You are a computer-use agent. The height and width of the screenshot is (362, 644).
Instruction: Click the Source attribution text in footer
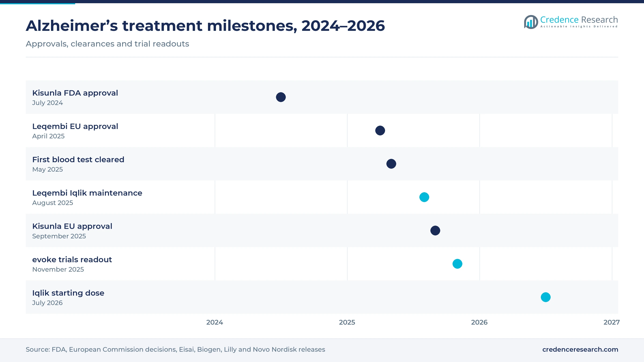(x=175, y=349)
